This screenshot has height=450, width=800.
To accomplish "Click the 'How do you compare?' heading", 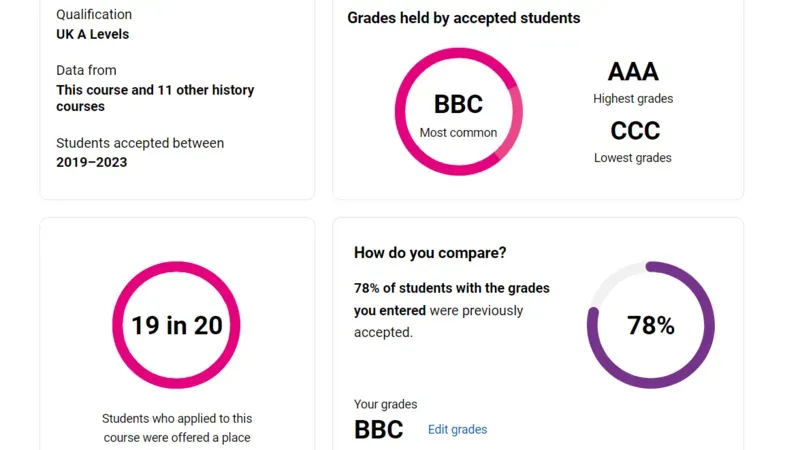I will click(430, 253).
